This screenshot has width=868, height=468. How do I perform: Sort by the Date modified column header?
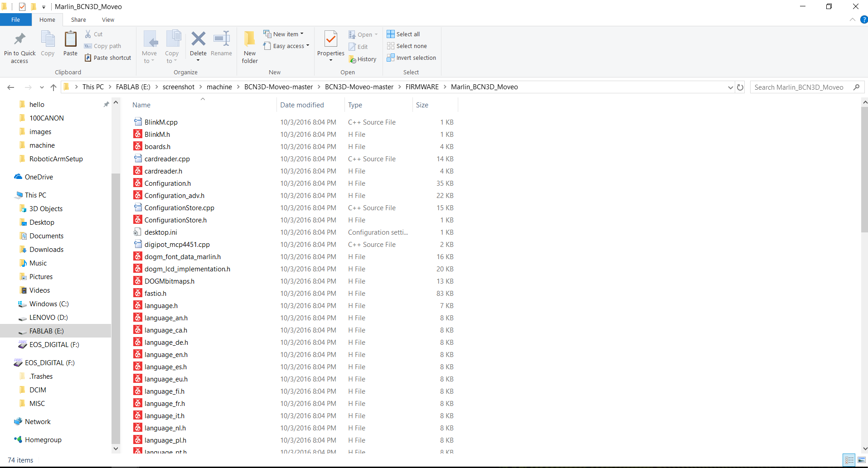(x=310, y=105)
